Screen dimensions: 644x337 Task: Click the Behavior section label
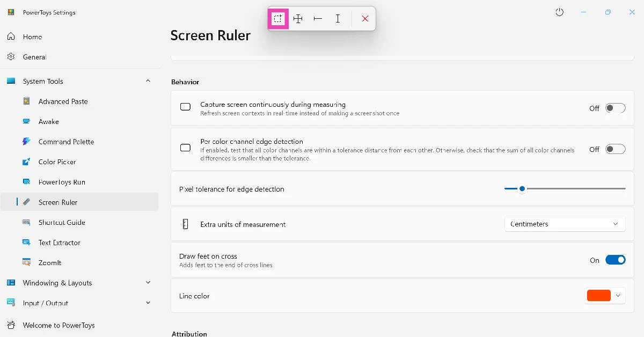[185, 82]
